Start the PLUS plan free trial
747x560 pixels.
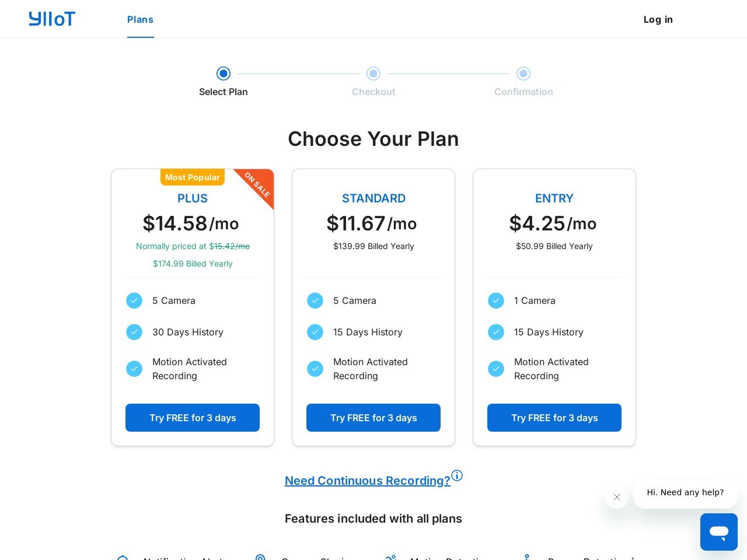[x=193, y=418]
